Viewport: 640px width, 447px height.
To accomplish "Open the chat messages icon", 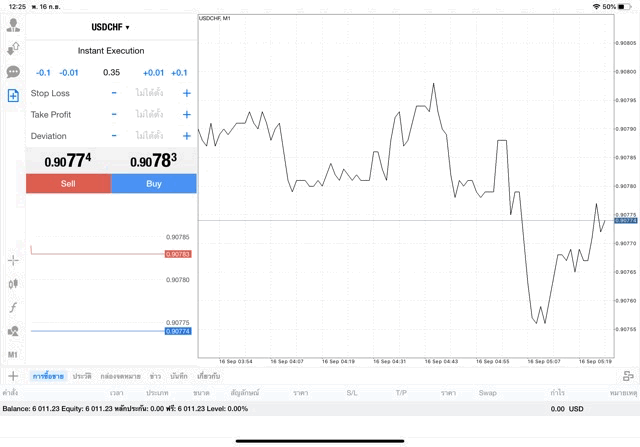I will pos(13,72).
